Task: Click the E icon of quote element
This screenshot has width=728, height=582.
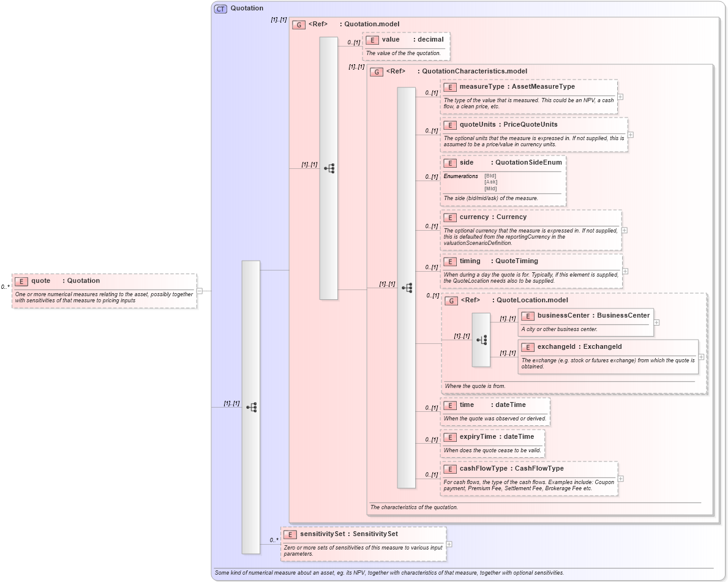Action: click(x=21, y=282)
